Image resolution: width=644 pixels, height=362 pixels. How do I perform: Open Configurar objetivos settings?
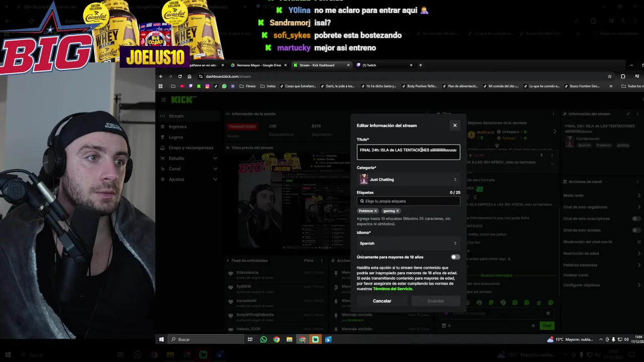[x=602, y=285]
